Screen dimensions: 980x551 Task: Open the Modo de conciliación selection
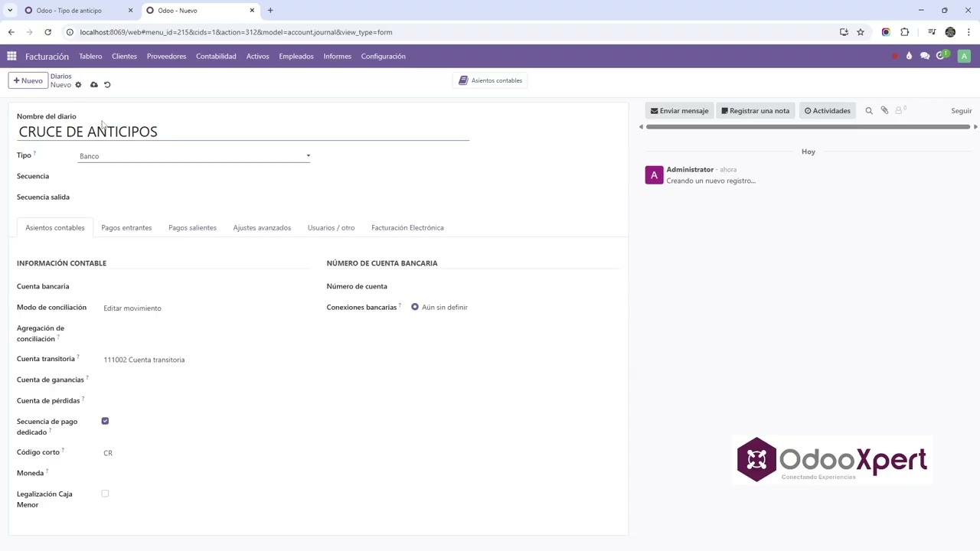pyautogui.click(x=207, y=308)
